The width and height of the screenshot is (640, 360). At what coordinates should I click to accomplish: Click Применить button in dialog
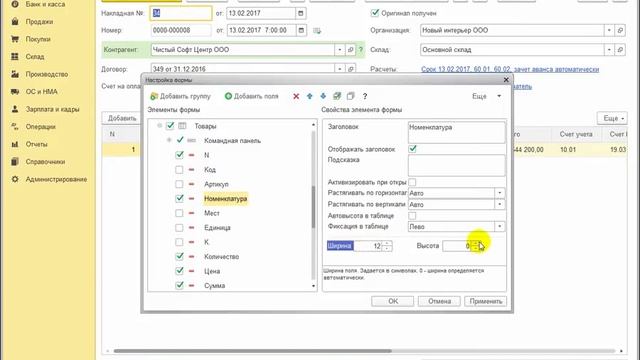(x=486, y=301)
